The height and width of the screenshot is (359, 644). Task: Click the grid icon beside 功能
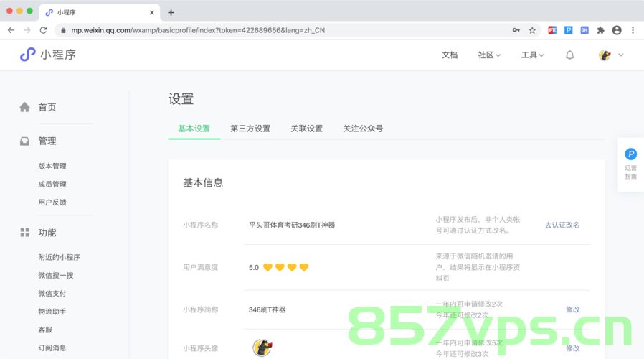coord(24,233)
